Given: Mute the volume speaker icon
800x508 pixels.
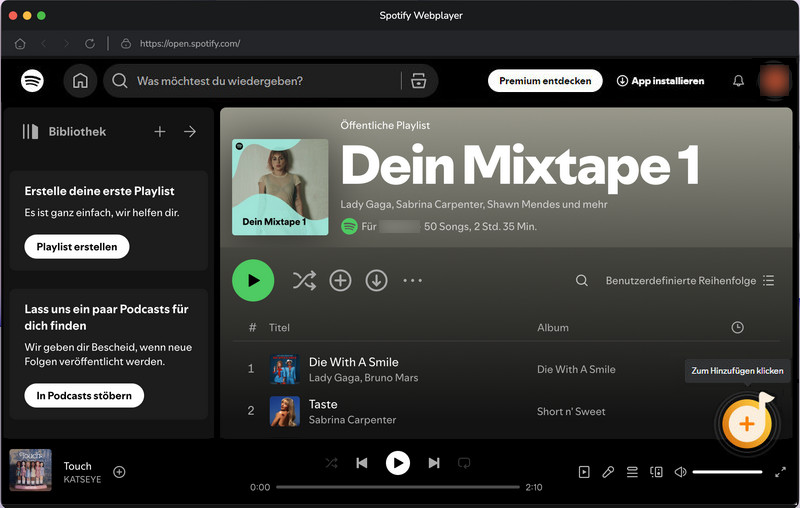Looking at the screenshot, I should [x=681, y=472].
